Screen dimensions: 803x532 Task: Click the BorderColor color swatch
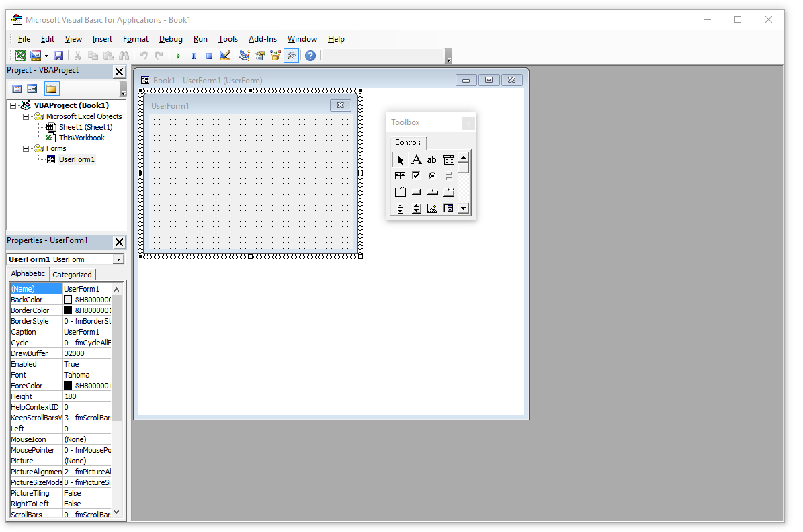coord(68,310)
